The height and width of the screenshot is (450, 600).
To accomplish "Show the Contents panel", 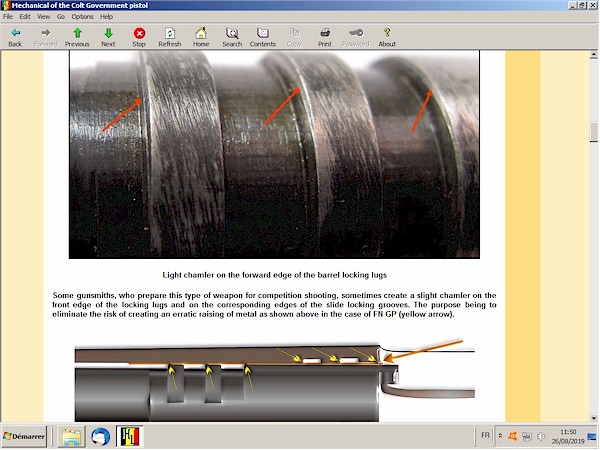I will [x=263, y=37].
